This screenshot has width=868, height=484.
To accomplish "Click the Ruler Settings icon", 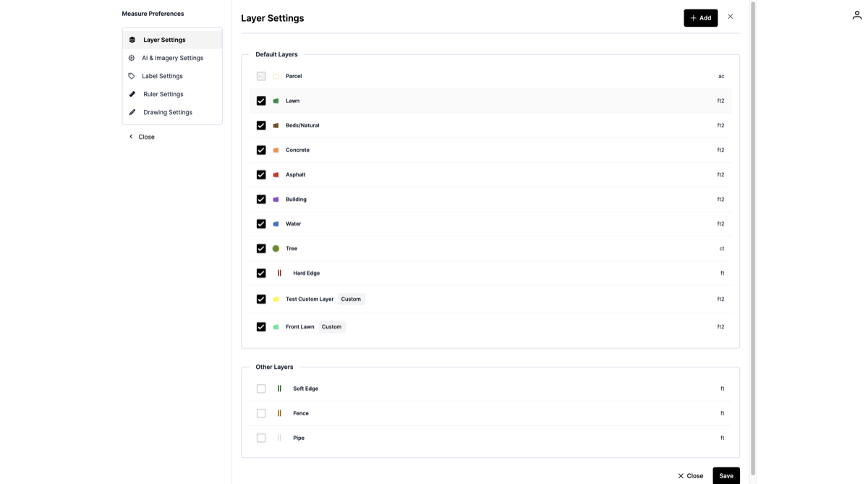I will [132, 94].
